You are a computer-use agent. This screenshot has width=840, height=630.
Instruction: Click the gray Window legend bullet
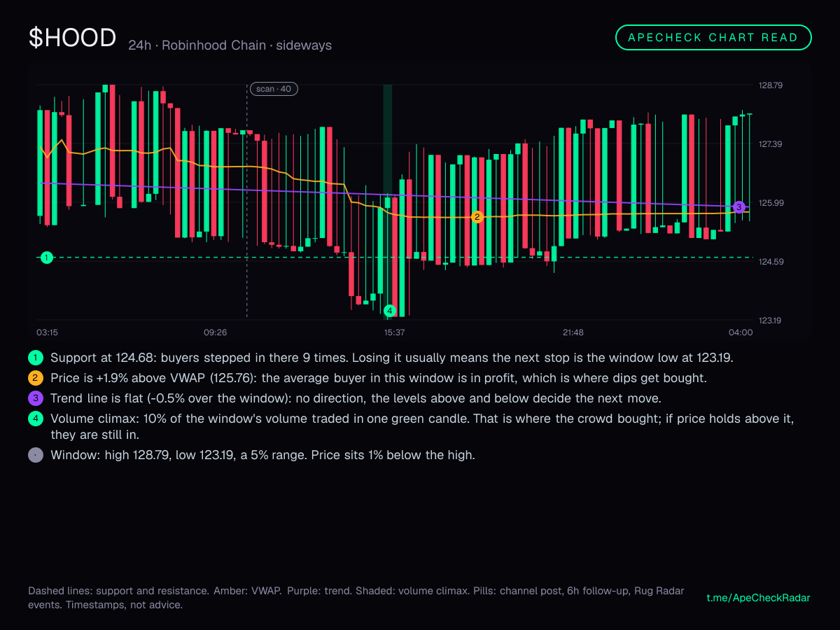tap(36, 455)
